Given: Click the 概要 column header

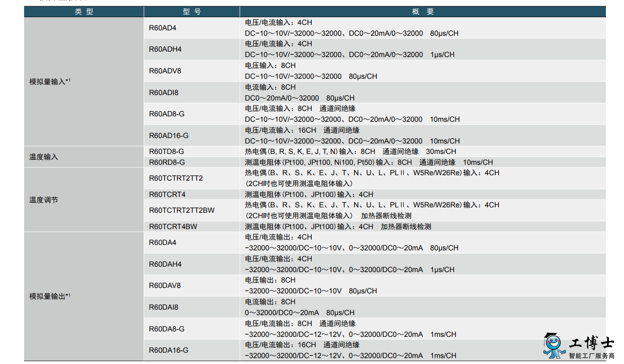Looking at the screenshot, I should [423, 12].
